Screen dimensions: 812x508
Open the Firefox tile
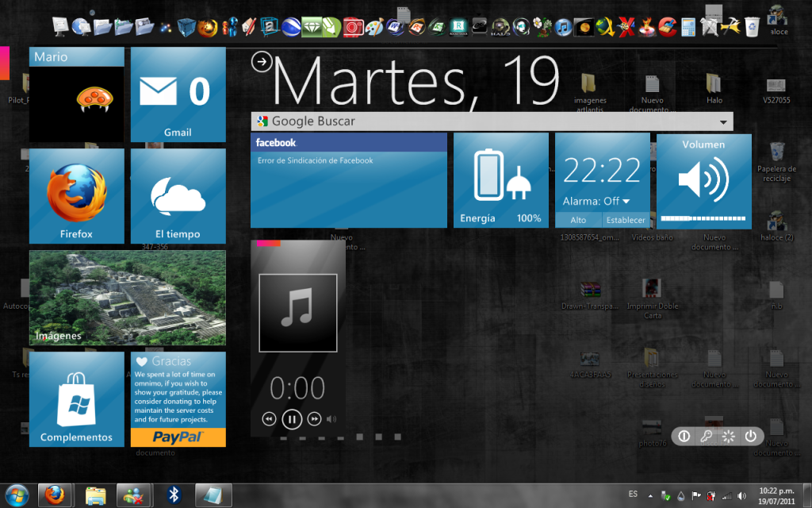(x=77, y=196)
